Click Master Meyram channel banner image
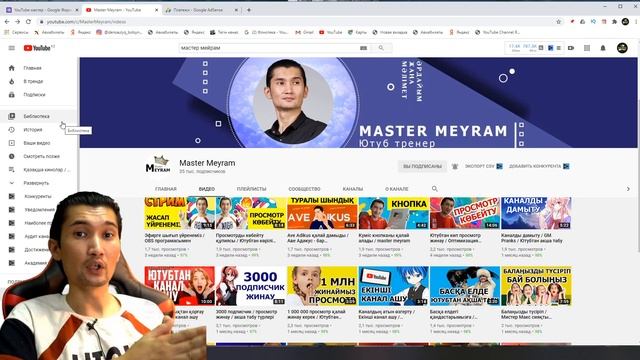This screenshot has height=360, width=640. 358,102
